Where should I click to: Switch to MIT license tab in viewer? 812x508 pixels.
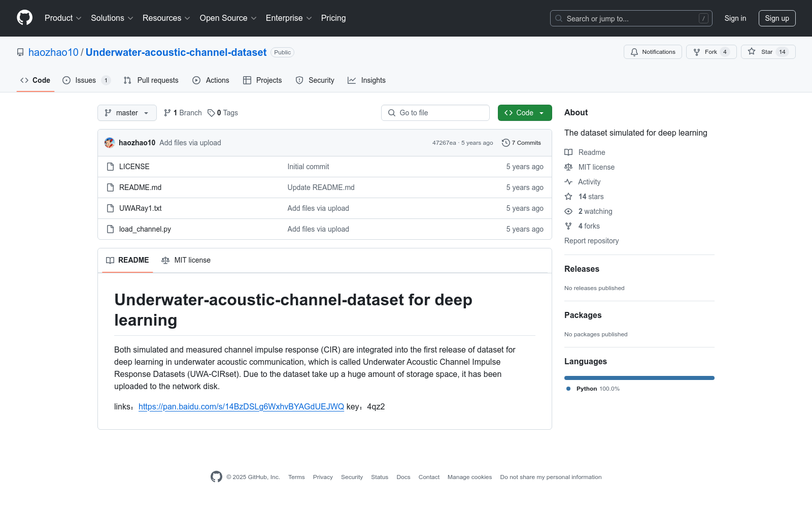pos(186,260)
